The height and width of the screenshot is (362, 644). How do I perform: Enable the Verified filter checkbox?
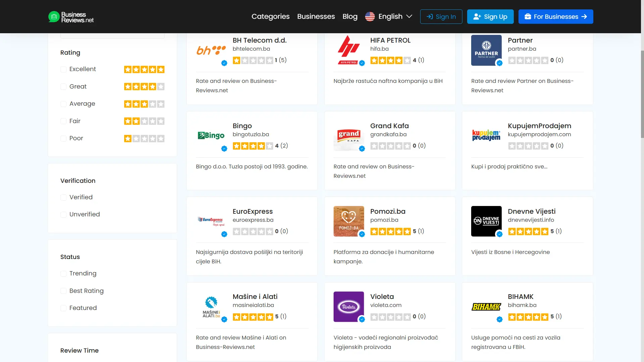[63, 198]
